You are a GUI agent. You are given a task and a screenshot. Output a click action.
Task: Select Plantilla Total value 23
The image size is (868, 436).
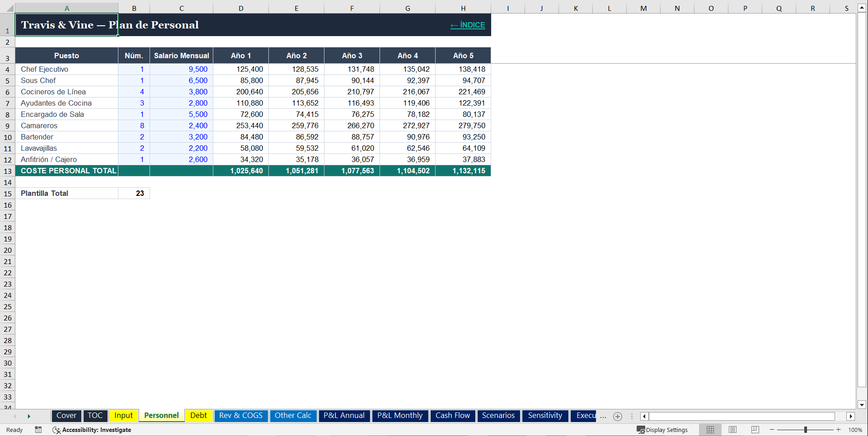pos(134,193)
